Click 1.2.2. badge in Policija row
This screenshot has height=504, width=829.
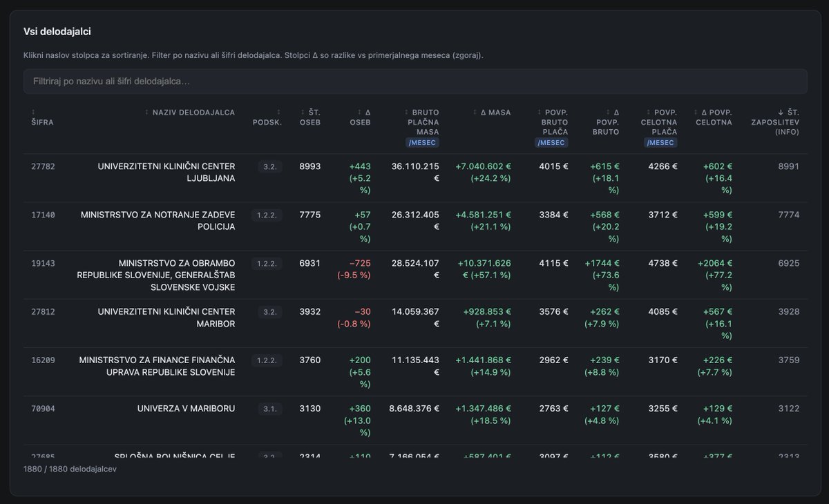[267, 215]
